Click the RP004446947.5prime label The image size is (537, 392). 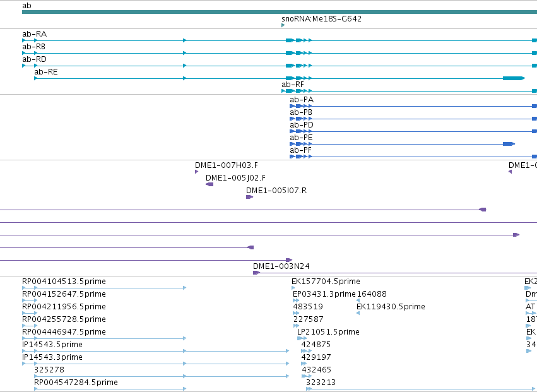[x=64, y=333]
